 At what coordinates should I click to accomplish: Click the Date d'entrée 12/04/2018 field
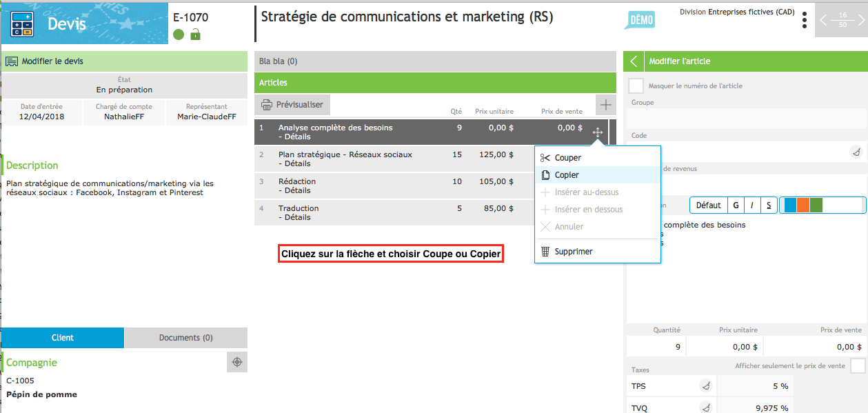41,112
